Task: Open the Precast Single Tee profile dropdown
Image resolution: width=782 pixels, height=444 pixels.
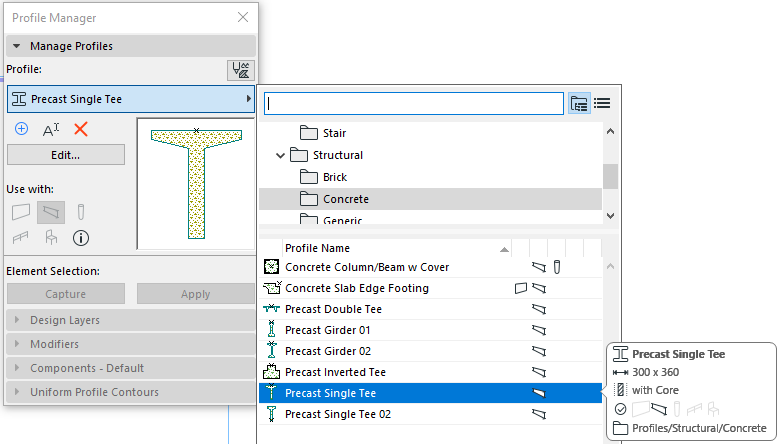Action: [131, 99]
